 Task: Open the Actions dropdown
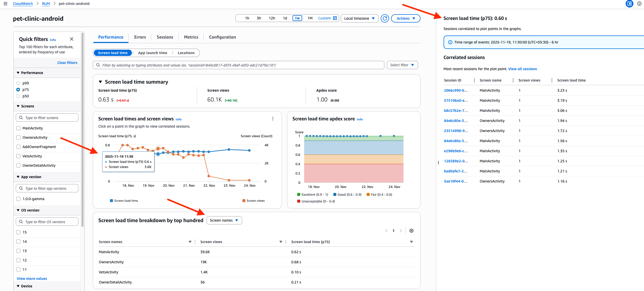coord(405,18)
